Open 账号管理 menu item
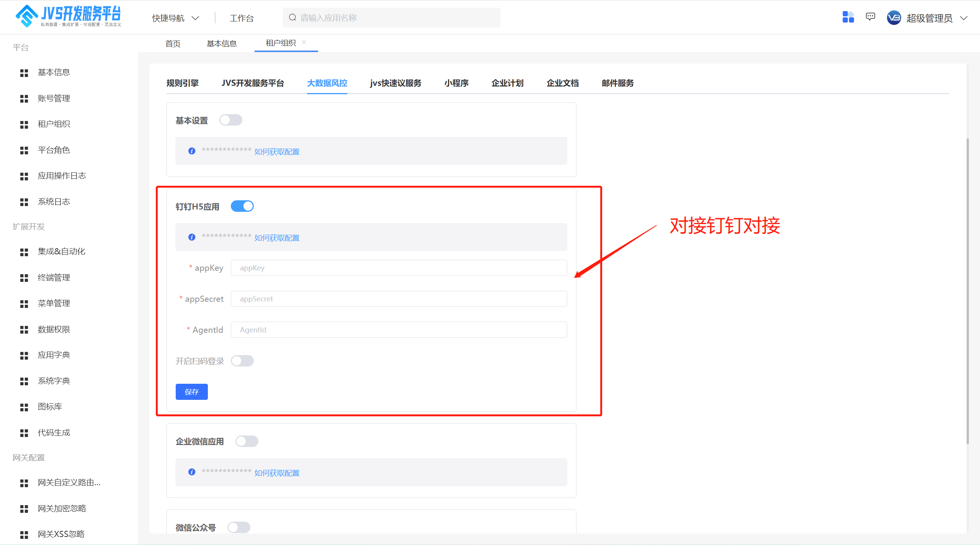This screenshot has height=545, width=980. (54, 98)
